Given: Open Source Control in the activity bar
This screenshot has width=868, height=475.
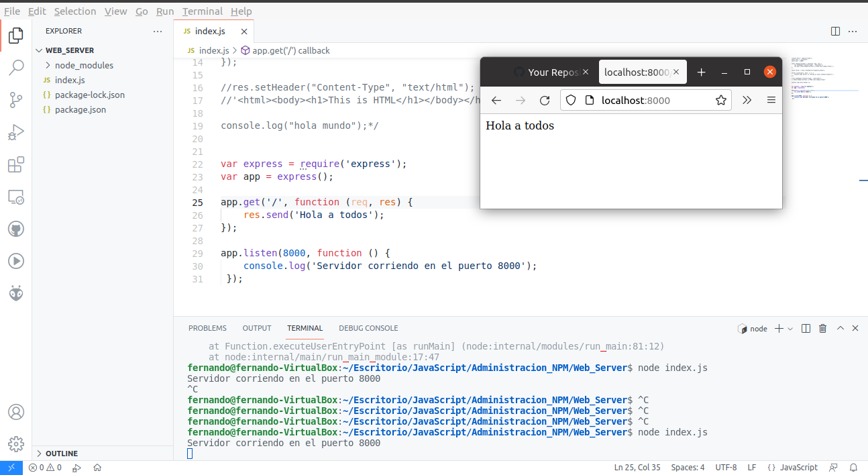Looking at the screenshot, I should point(15,99).
